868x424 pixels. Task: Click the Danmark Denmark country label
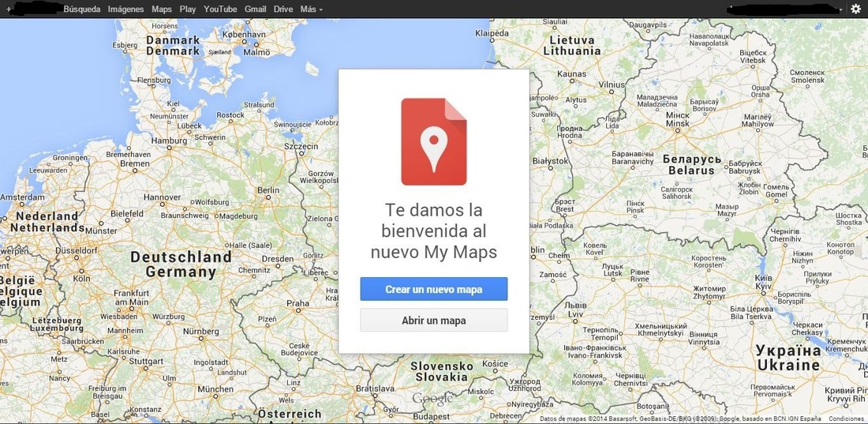coord(173,46)
